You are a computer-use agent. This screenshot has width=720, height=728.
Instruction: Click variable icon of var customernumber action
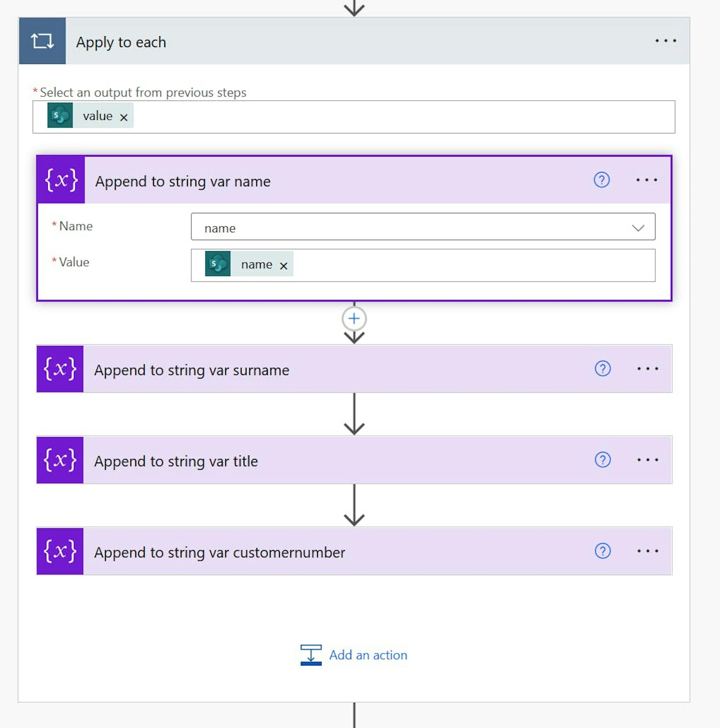tap(60, 551)
